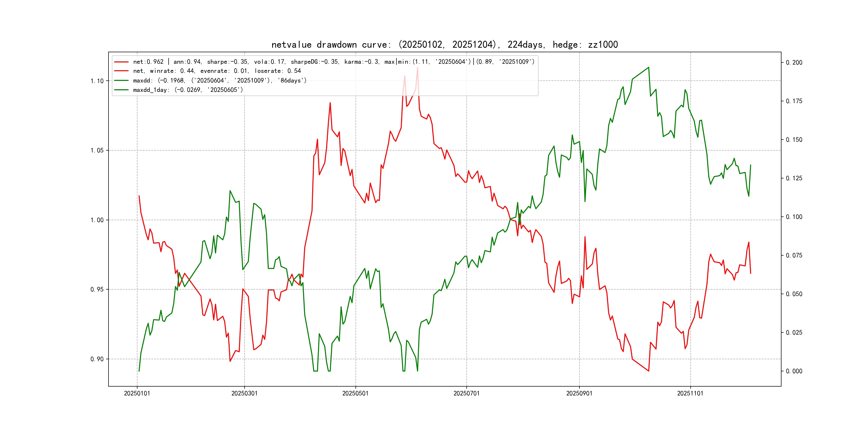Select the winrate 0.44 legend text line
The height and width of the screenshot is (434, 868).
click(x=217, y=71)
